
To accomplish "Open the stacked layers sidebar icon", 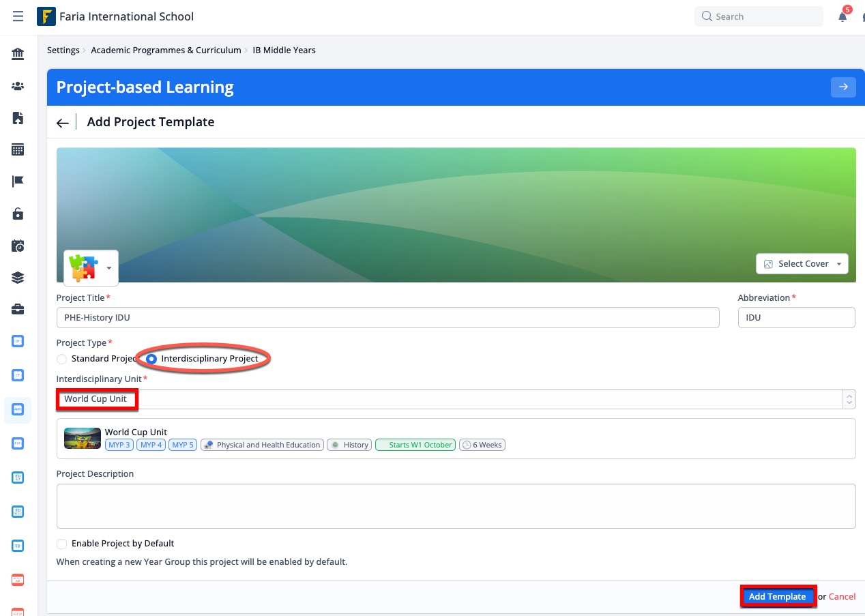I will (18, 278).
